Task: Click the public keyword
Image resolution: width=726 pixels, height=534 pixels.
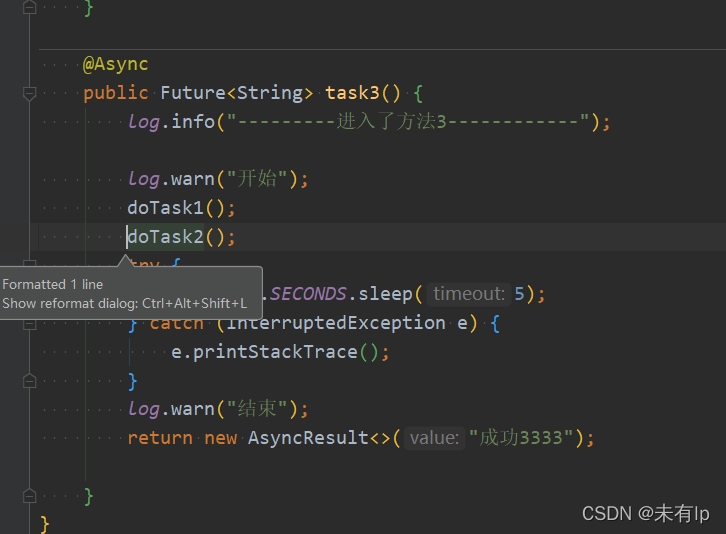Action: (115, 93)
